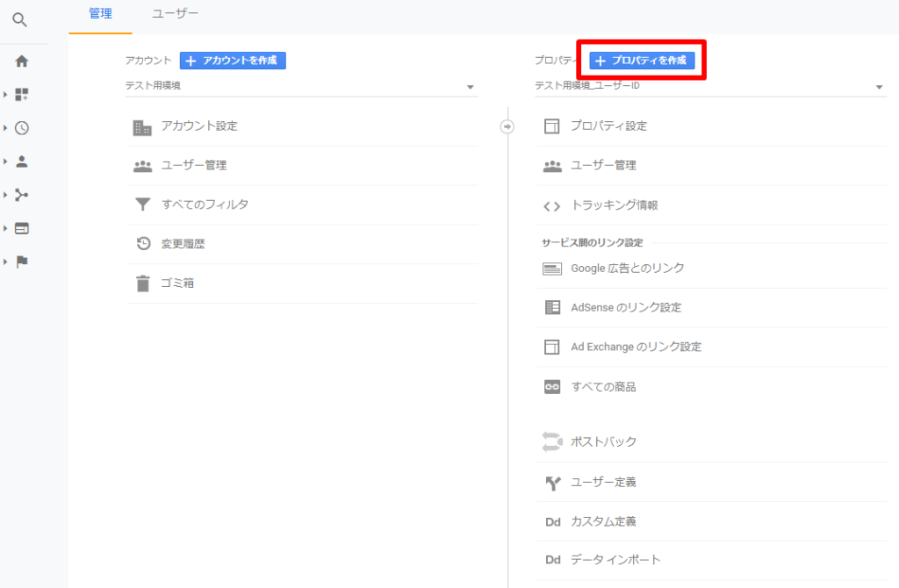Click the layout icon beside プロパティ設定

tap(551, 126)
